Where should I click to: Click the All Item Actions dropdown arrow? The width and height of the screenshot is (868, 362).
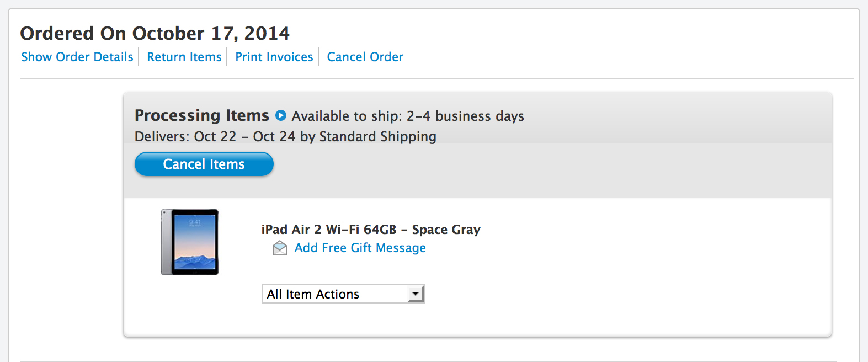pyautogui.click(x=416, y=294)
